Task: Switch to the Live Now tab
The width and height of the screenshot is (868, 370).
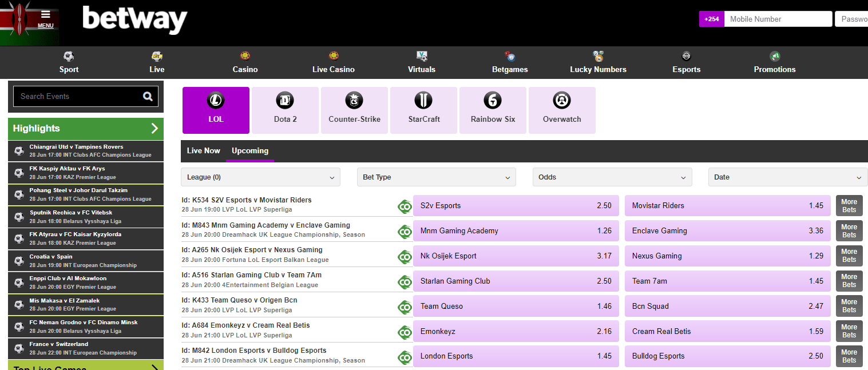Action: pos(203,150)
